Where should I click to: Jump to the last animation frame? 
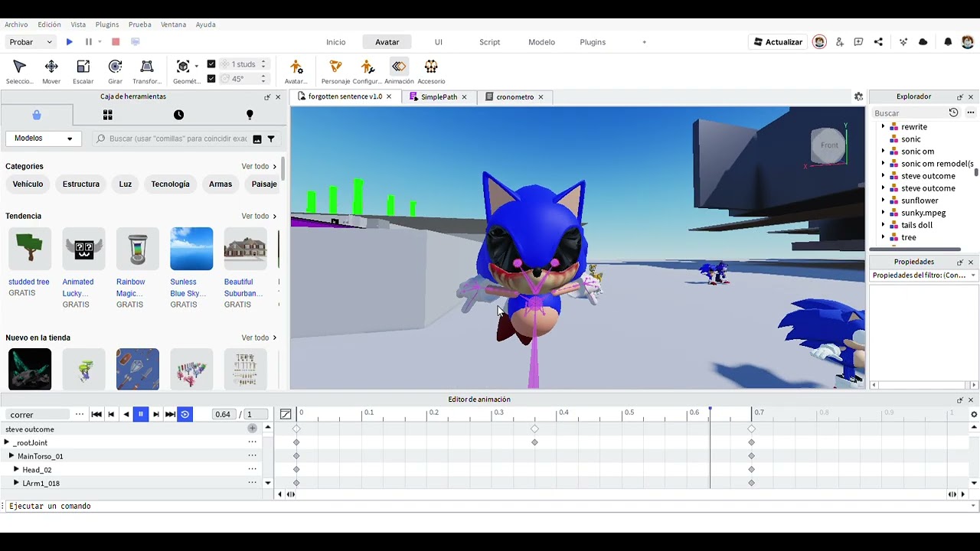[170, 414]
